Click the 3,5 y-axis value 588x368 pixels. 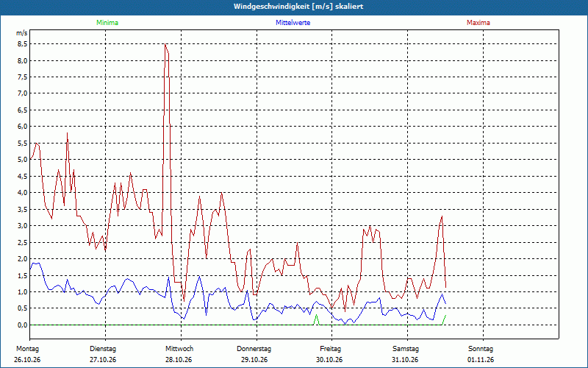coord(23,209)
